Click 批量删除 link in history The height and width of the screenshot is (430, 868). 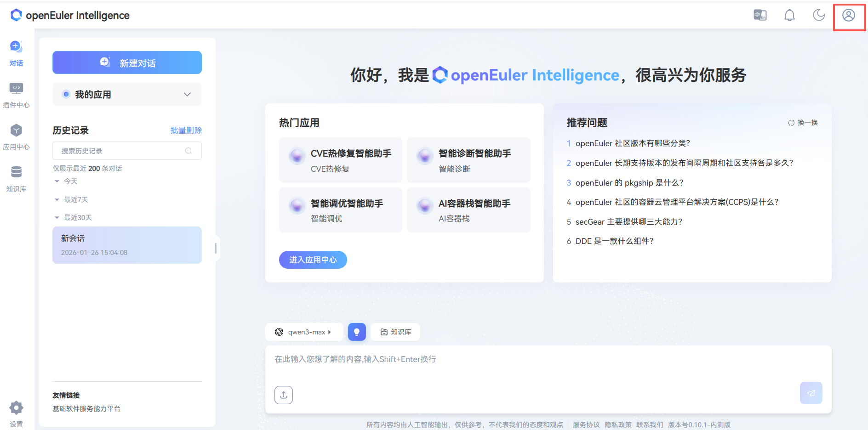(x=186, y=130)
